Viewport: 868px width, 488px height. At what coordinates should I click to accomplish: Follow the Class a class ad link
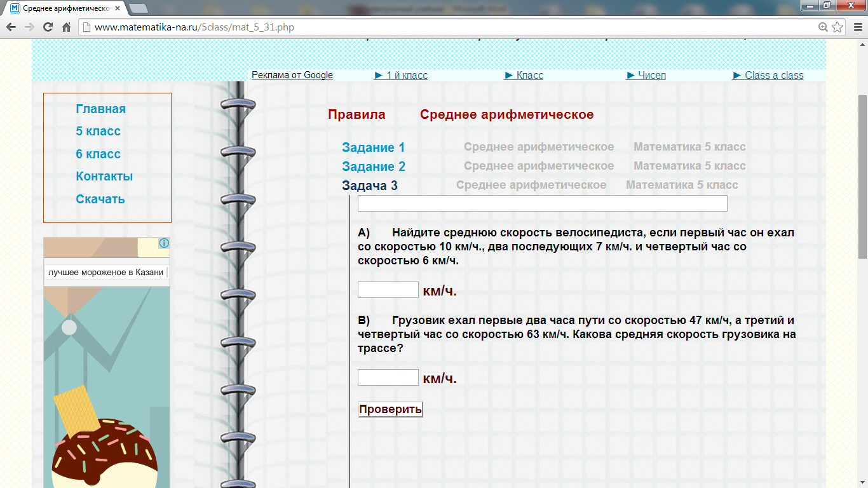point(768,75)
